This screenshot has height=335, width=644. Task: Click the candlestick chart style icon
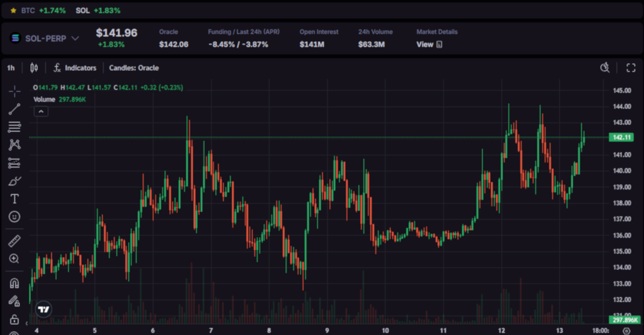tap(34, 68)
